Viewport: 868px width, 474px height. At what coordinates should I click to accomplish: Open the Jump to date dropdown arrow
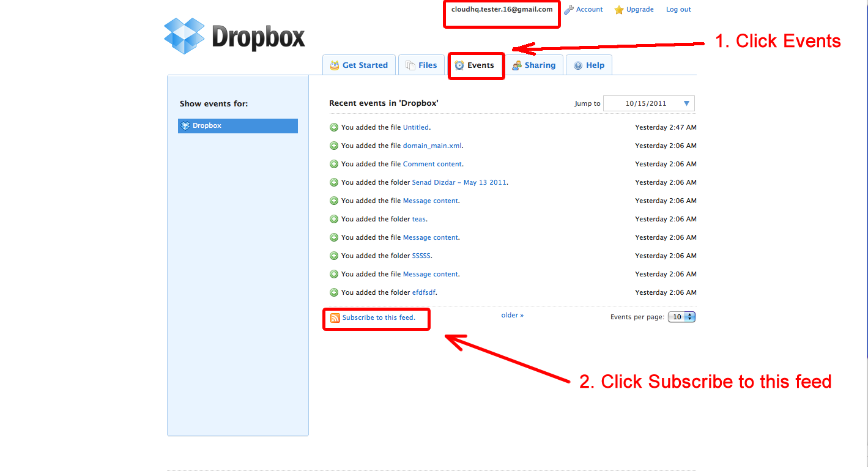click(x=687, y=103)
